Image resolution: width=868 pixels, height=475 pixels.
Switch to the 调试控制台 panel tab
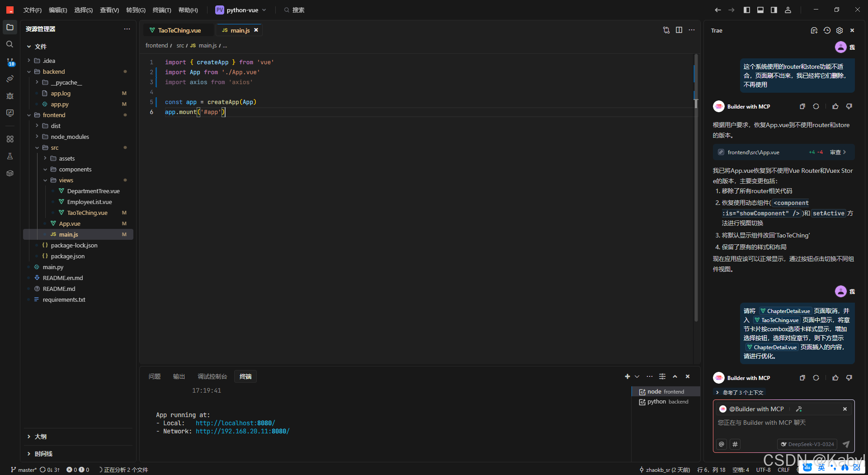212,376
